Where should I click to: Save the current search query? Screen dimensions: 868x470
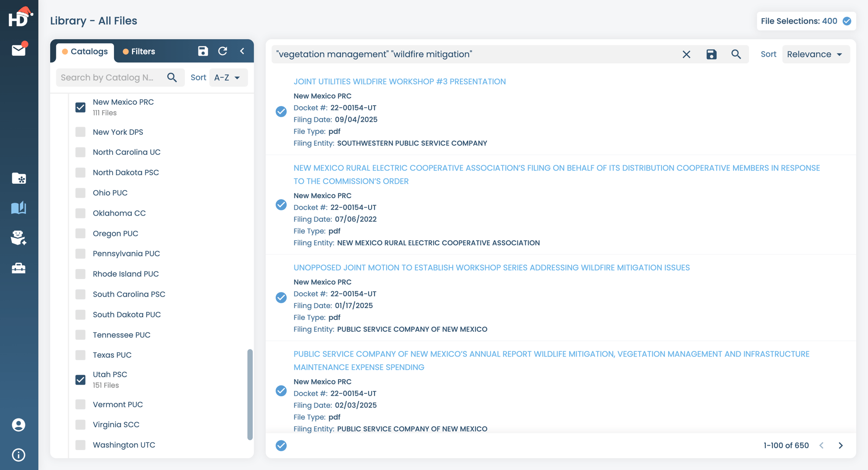click(711, 54)
